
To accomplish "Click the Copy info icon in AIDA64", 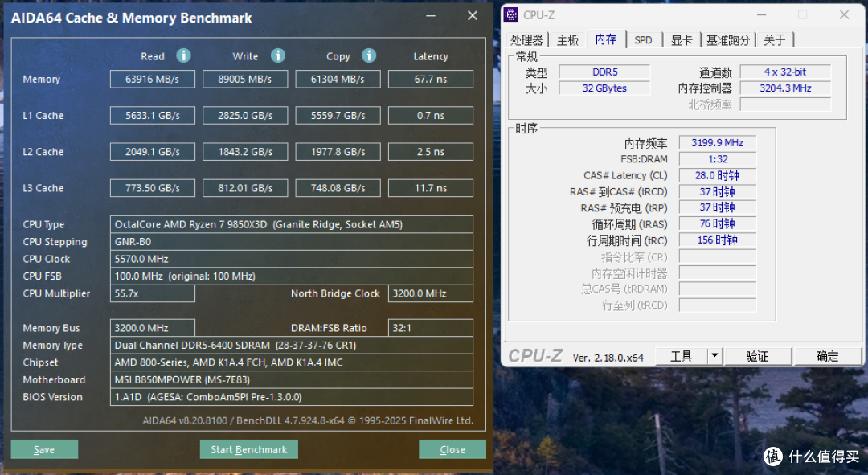I will 369,55.
